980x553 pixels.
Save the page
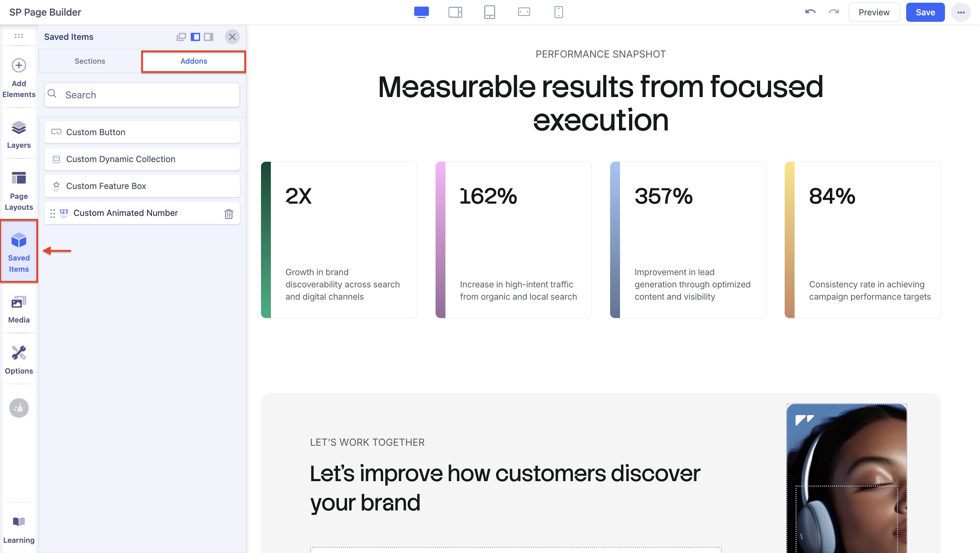point(925,12)
